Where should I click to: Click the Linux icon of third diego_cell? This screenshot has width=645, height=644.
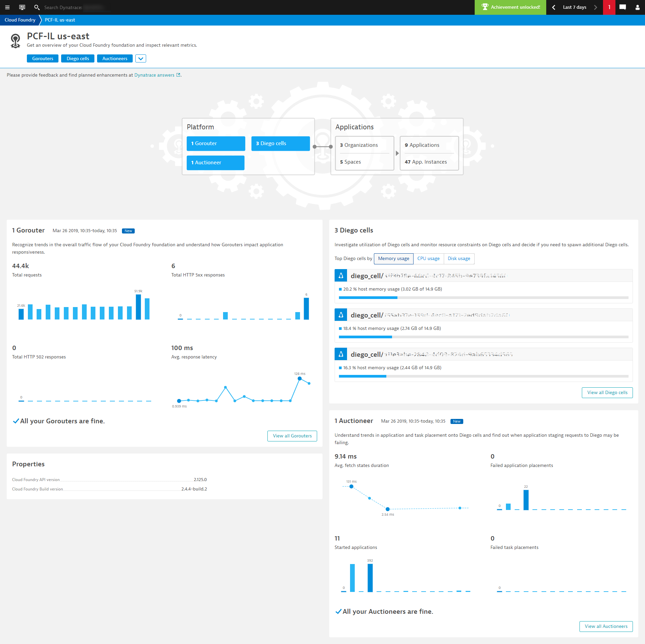point(341,354)
